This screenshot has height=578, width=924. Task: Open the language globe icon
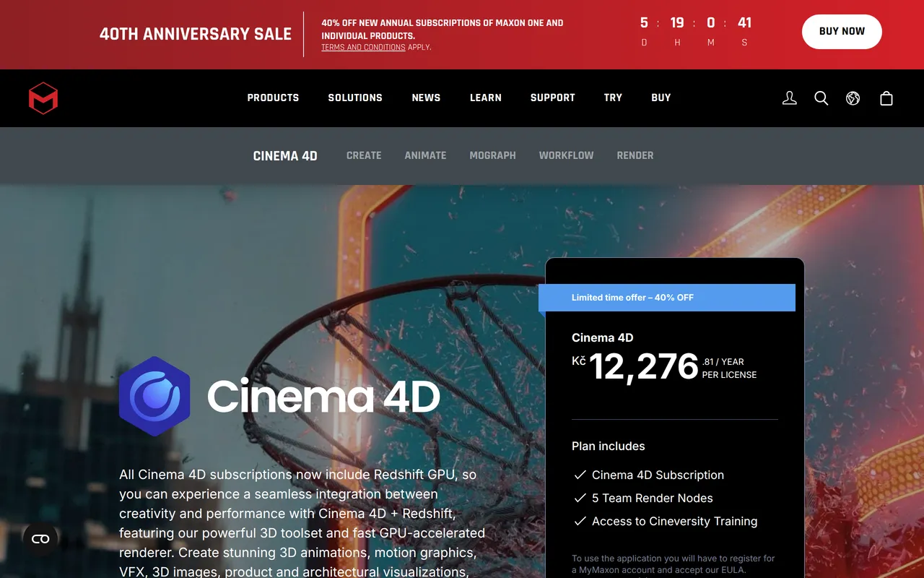pyautogui.click(x=853, y=98)
